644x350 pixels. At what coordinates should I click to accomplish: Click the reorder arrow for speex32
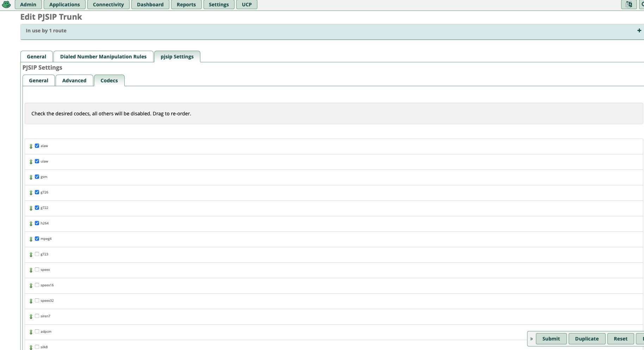coord(31,301)
